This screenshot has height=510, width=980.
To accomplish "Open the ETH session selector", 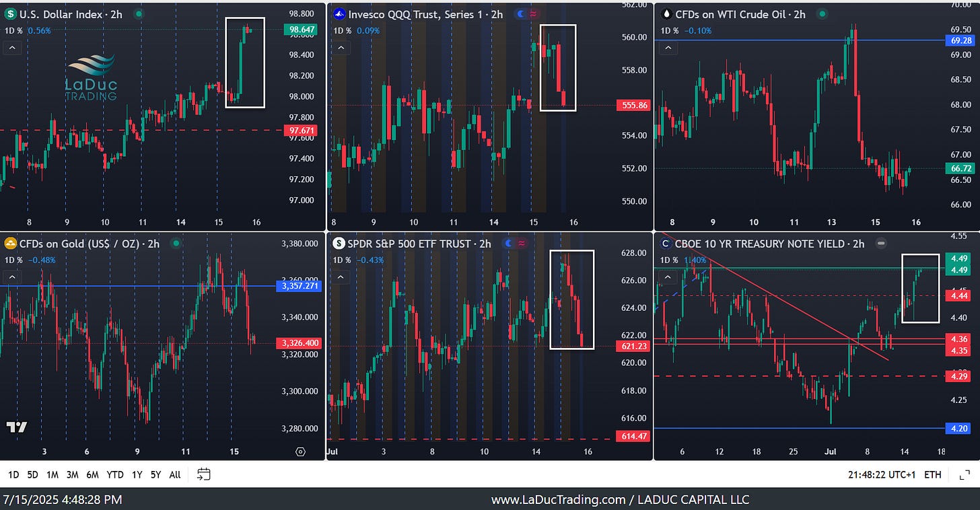I will tap(933, 475).
